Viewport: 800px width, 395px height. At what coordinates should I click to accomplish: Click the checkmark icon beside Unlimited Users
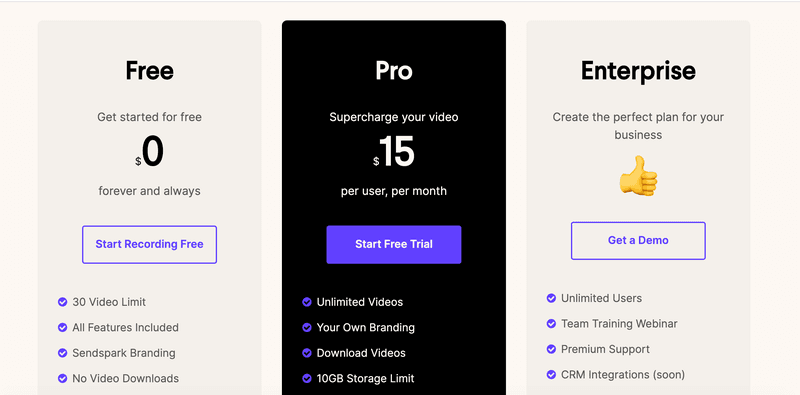pyautogui.click(x=551, y=298)
